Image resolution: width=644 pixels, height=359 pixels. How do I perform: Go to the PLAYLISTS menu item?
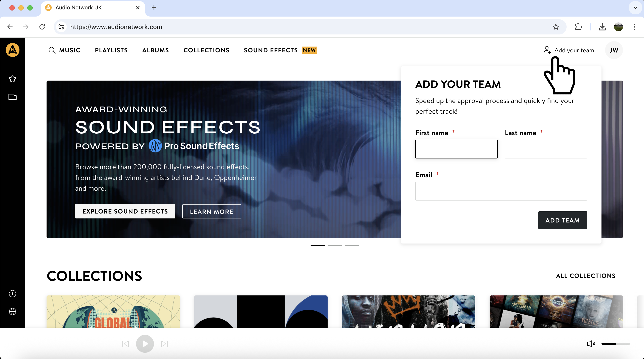click(x=111, y=50)
